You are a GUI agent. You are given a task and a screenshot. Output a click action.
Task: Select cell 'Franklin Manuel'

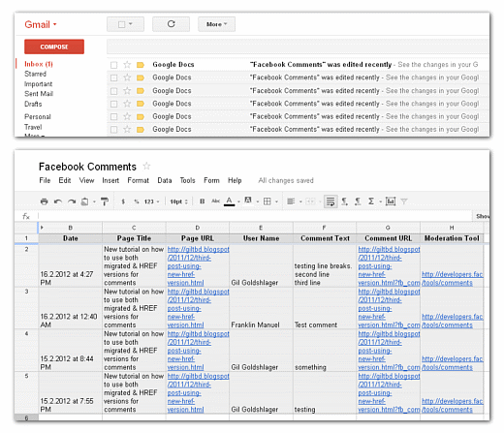point(261,308)
